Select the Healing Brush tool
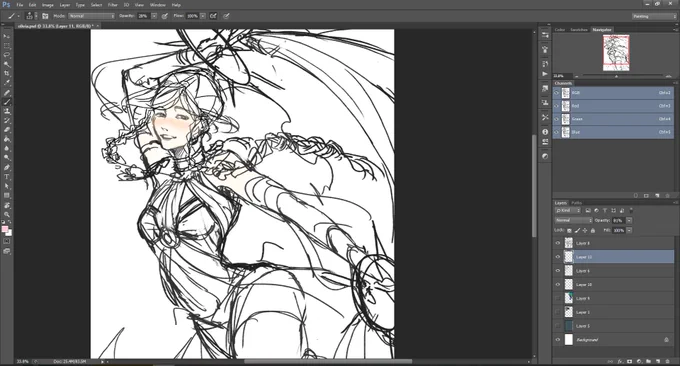Image resolution: width=680 pixels, height=366 pixels. [x=7, y=93]
